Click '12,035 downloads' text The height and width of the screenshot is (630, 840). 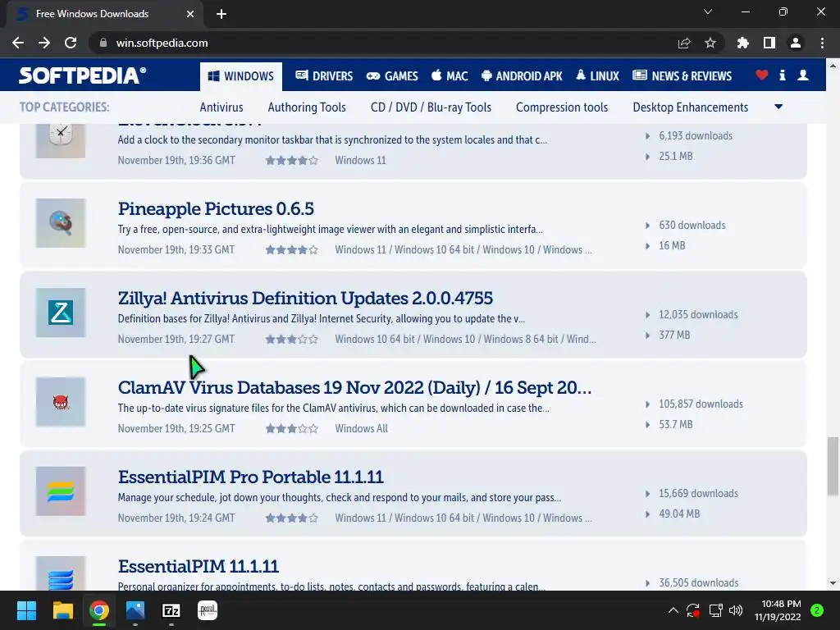click(x=698, y=314)
